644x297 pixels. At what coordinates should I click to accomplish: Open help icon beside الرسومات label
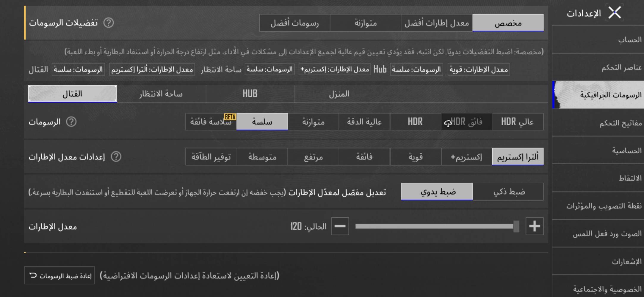coord(71,122)
